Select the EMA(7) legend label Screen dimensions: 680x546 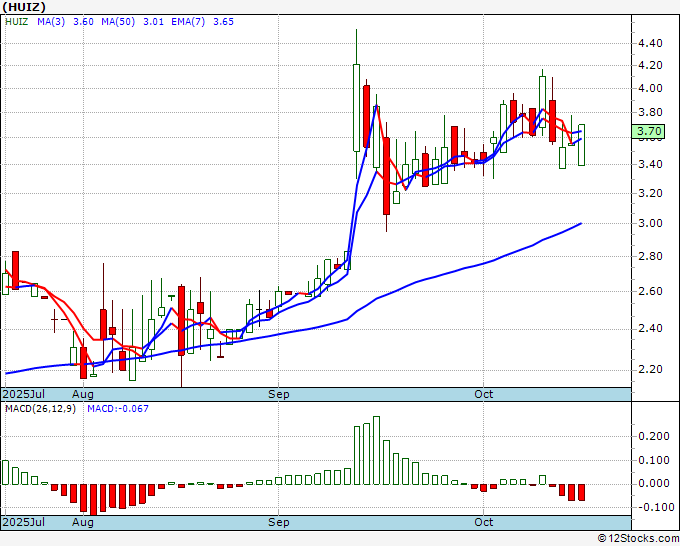[188, 22]
